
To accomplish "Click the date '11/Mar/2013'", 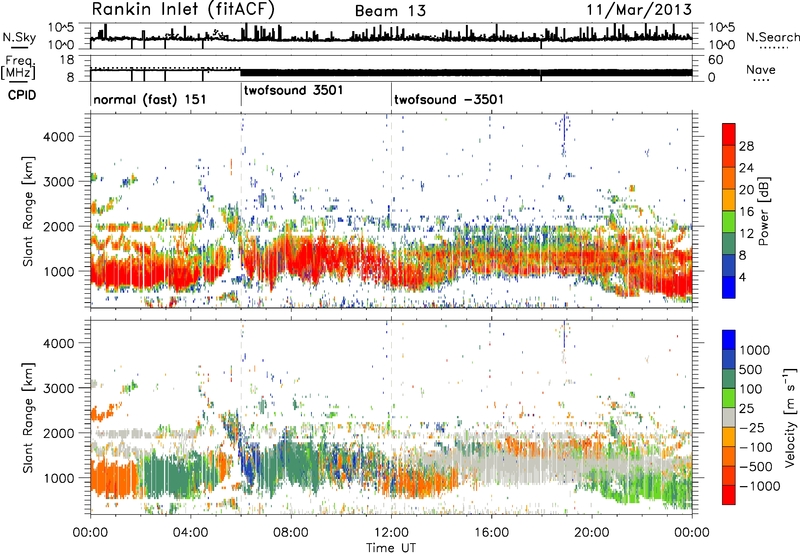I will [x=639, y=10].
